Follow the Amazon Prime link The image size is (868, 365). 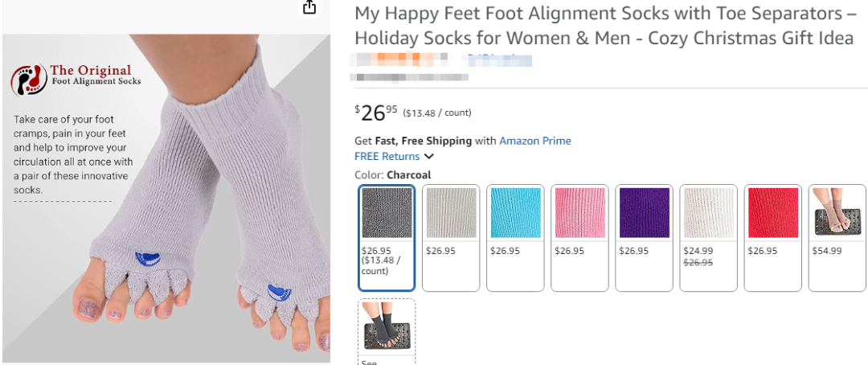tap(534, 141)
